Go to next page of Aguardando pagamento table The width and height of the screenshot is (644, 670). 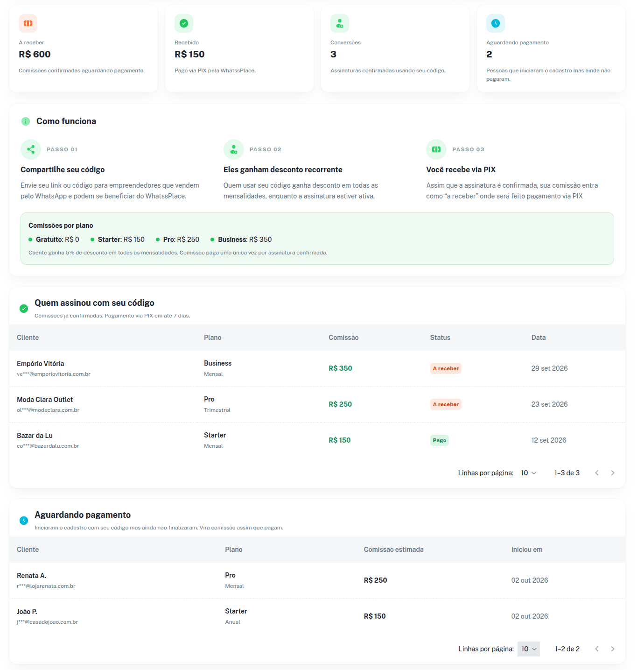[613, 649]
